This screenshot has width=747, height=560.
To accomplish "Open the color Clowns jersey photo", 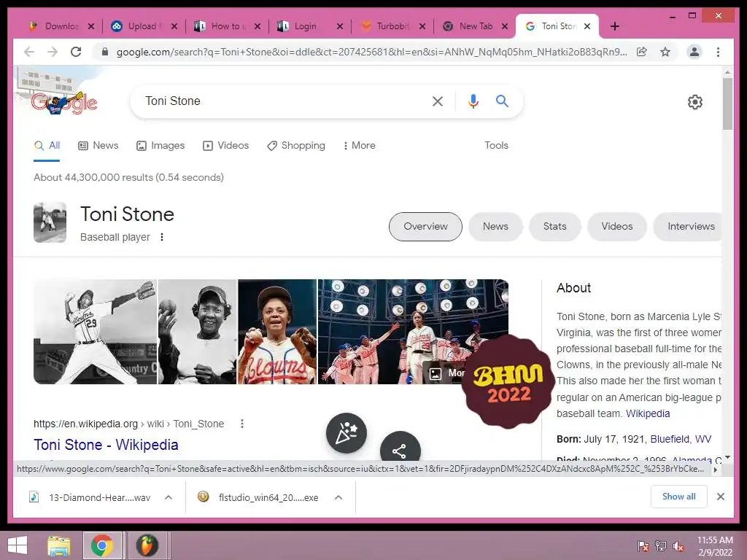I will coord(276,332).
